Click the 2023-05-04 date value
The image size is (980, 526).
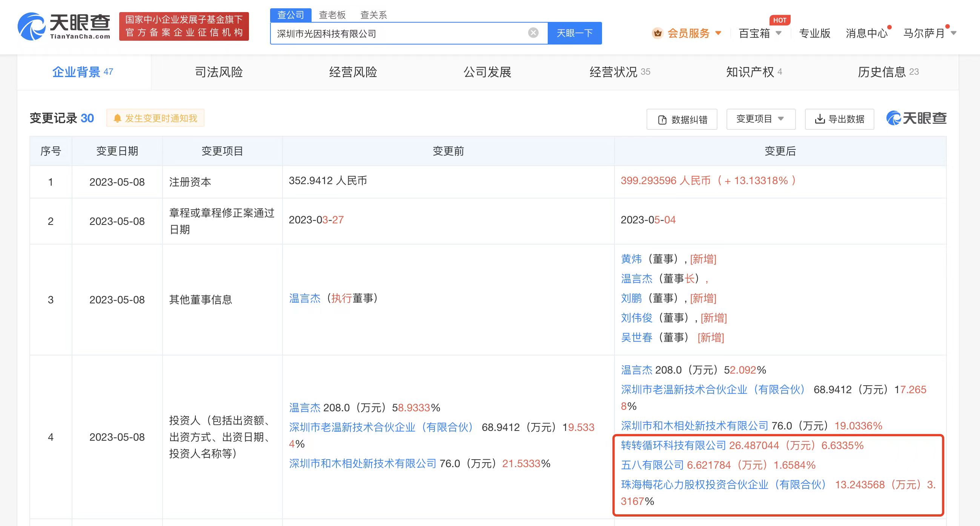tap(648, 220)
